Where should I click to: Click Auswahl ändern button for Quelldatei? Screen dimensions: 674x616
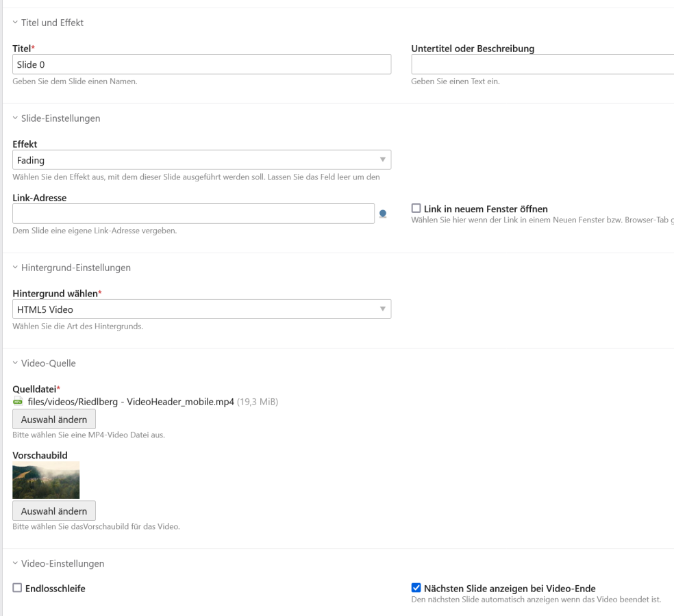(54, 419)
